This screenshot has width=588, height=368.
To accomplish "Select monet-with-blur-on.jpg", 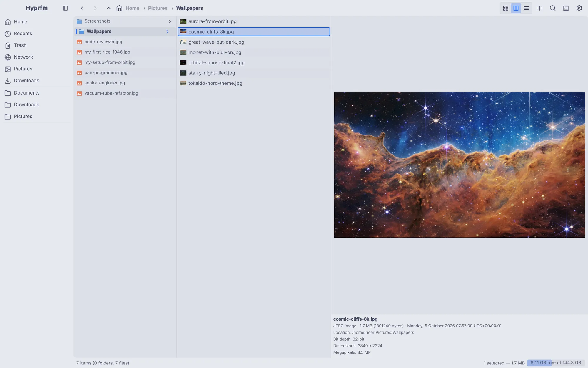I will click(254, 52).
